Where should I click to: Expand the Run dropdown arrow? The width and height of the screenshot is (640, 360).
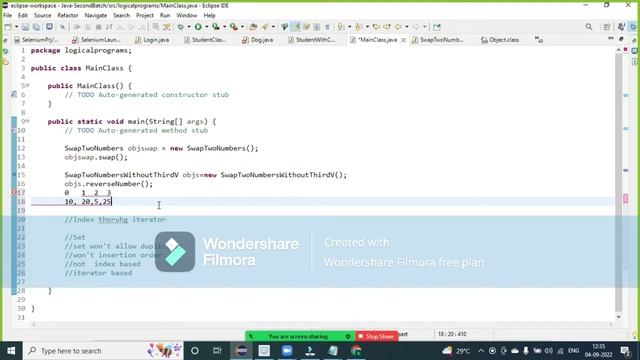coord(207,27)
